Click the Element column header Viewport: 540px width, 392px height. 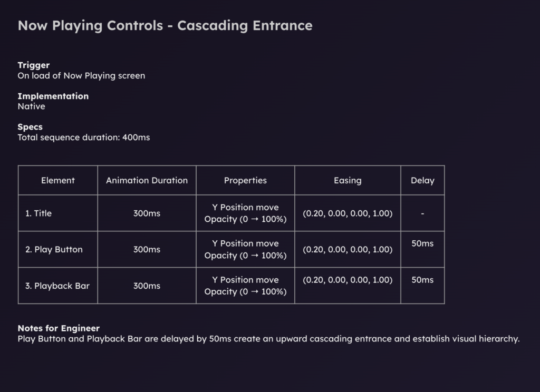pyautogui.click(x=58, y=180)
